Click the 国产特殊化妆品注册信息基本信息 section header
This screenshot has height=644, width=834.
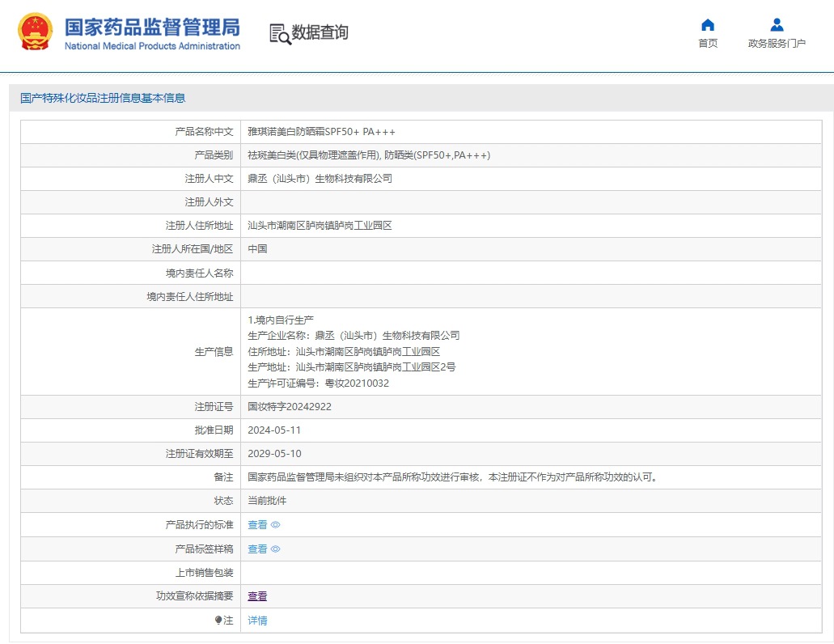(x=103, y=98)
